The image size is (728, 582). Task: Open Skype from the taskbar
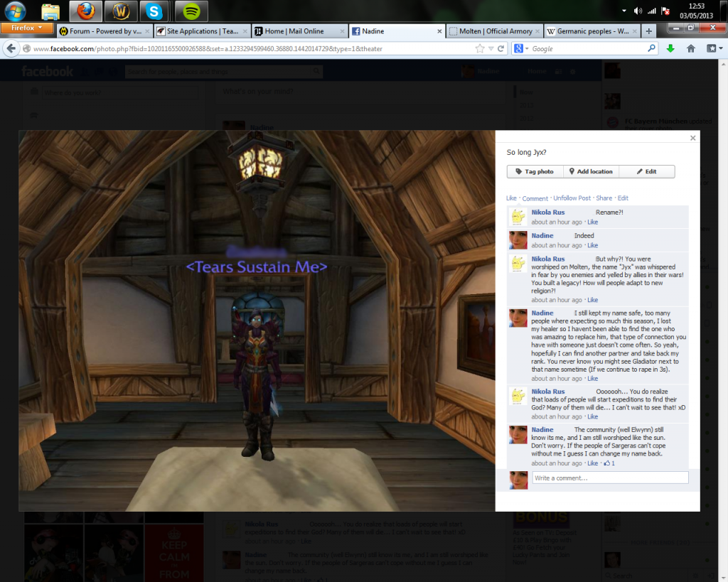(154, 11)
